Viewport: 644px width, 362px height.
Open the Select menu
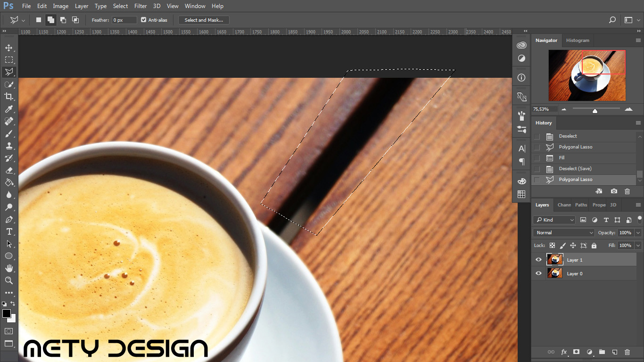click(x=120, y=6)
